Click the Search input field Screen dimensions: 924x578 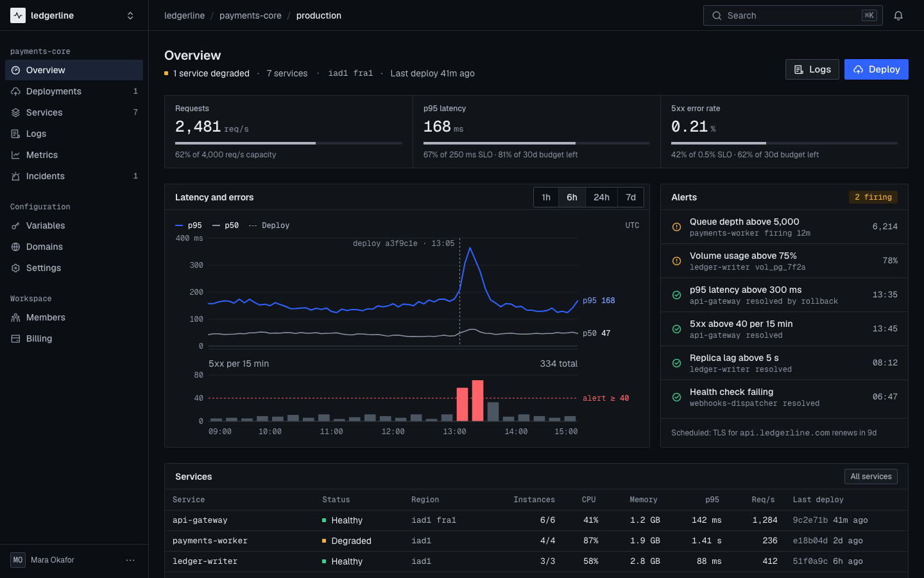793,15
